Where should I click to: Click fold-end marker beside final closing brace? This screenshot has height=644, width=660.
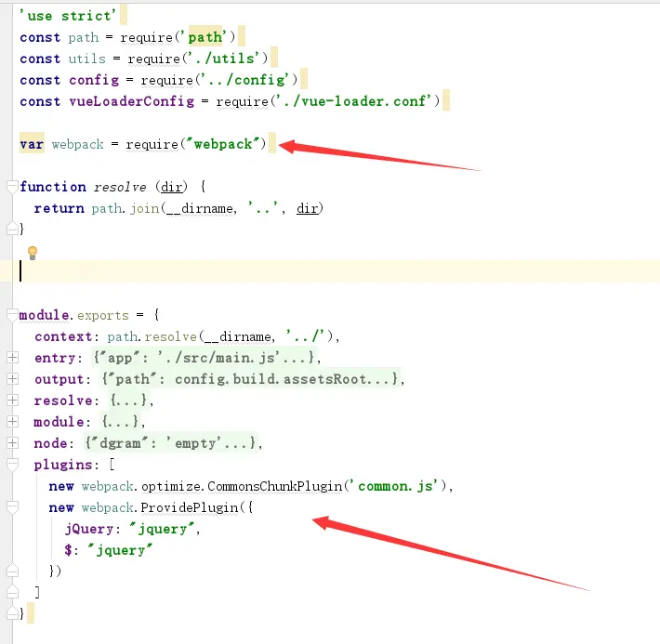[x=13, y=613]
